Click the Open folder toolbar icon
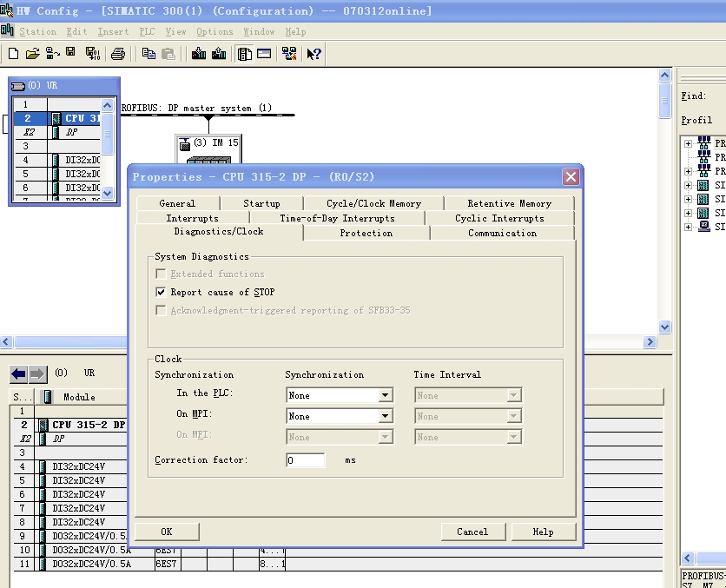This screenshot has width=726, height=588. 32,54
